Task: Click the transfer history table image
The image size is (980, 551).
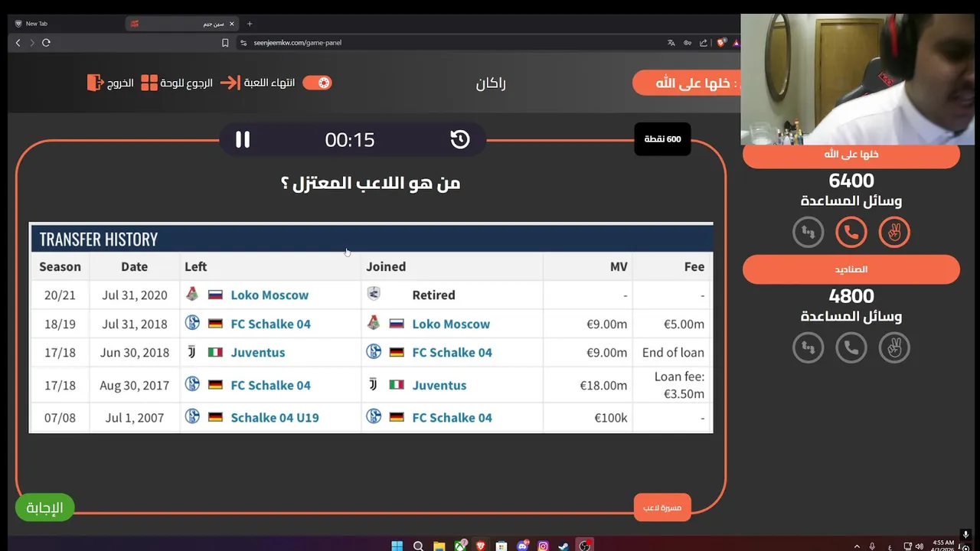Action: point(371,328)
